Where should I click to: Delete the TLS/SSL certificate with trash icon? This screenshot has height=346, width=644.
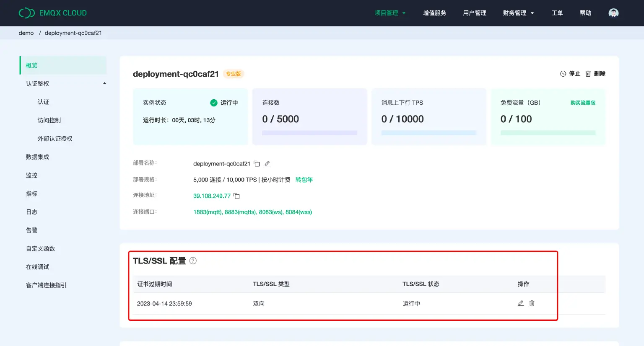click(532, 303)
